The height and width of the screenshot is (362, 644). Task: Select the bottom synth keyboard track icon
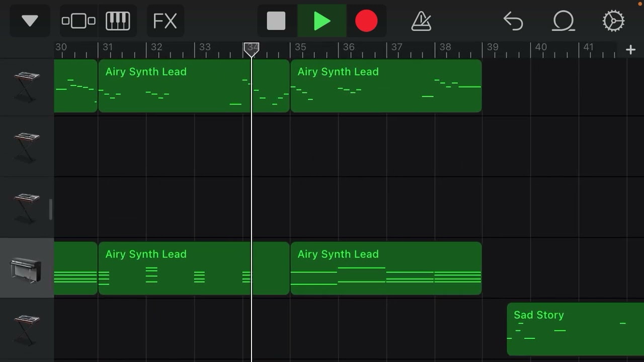pyautogui.click(x=27, y=329)
